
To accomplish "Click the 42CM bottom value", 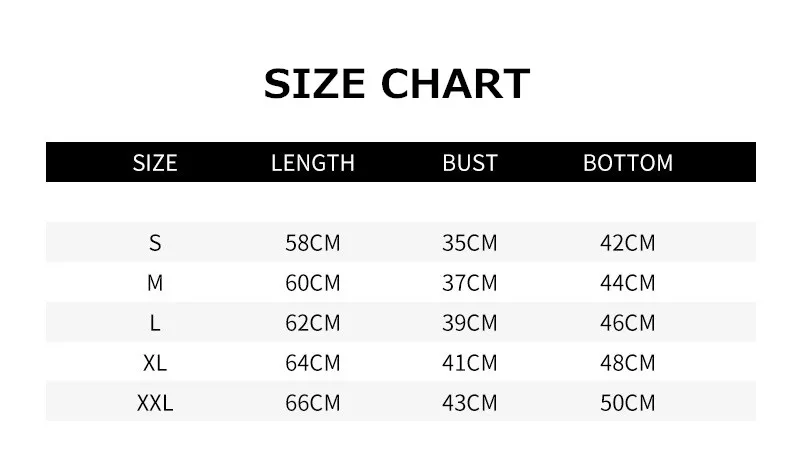I will 628,243.
